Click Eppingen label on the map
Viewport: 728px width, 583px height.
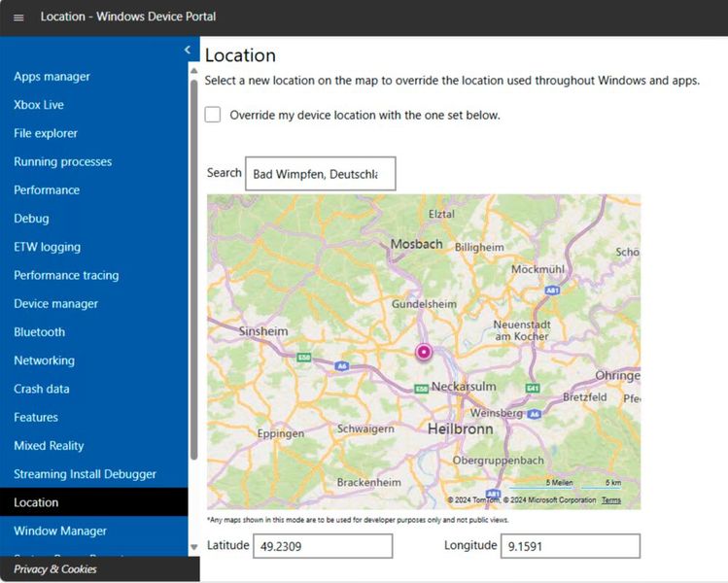[281, 433]
